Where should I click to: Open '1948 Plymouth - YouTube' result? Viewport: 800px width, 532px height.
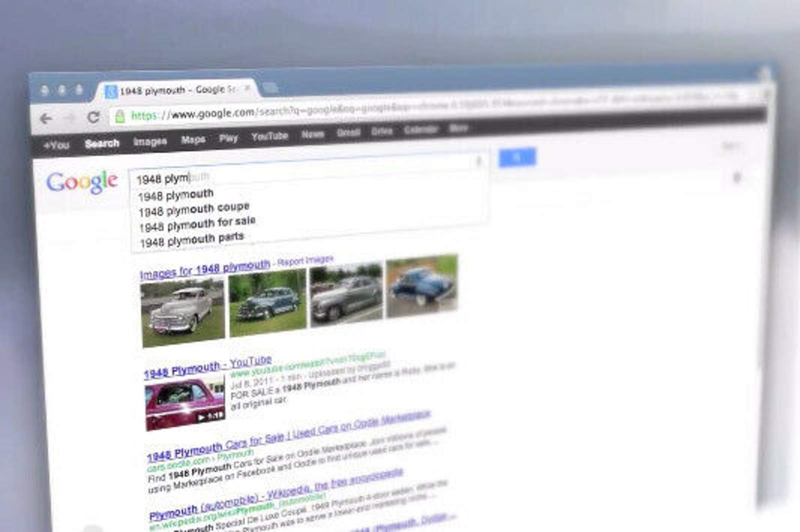coord(207,367)
